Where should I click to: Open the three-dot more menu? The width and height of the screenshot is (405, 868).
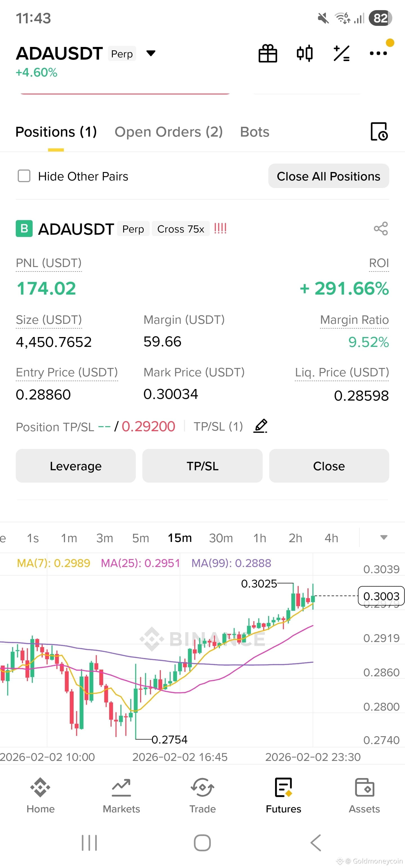pyautogui.click(x=378, y=53)
